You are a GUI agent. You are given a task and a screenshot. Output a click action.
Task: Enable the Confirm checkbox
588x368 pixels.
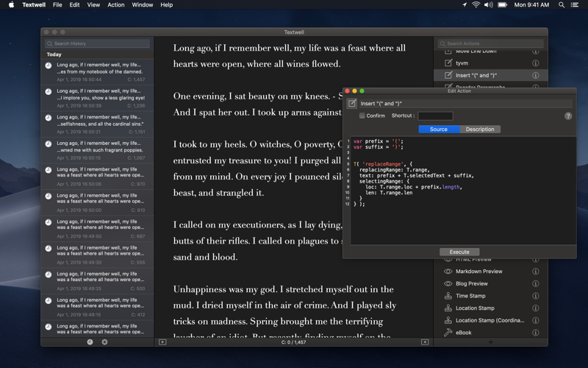coord(362,116)
